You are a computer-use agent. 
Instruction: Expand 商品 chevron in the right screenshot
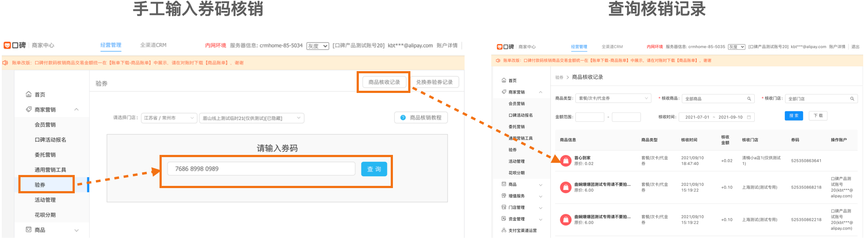tap(541, 185)
